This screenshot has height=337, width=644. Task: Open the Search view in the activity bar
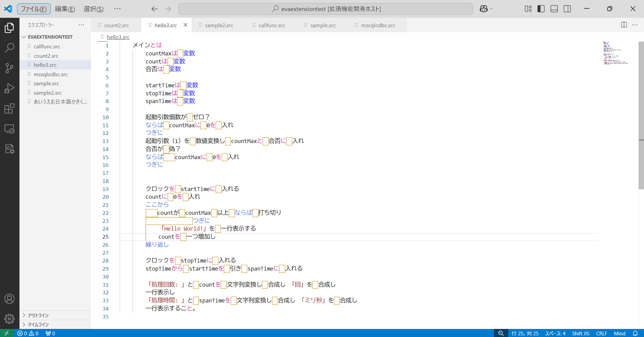click(x=9, y=48)
